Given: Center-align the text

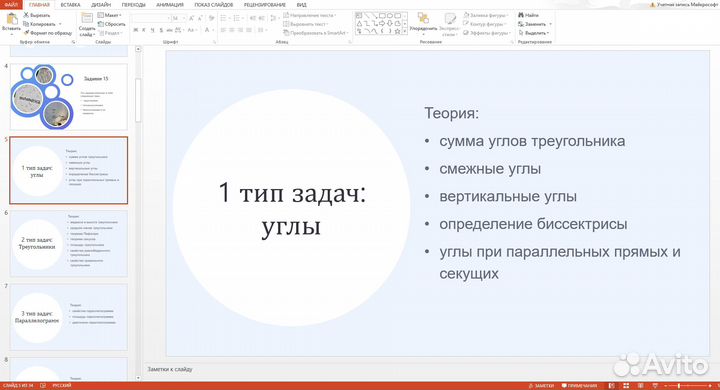Looking at the screenshot, I should [x=232, y=30].
